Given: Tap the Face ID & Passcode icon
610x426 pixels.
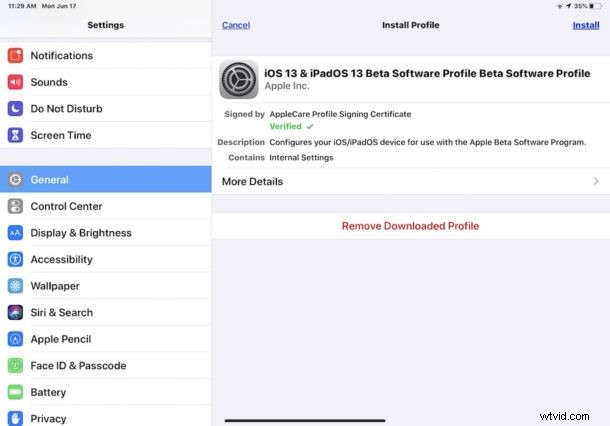Looking at the screenshot, I should [15, 365].
